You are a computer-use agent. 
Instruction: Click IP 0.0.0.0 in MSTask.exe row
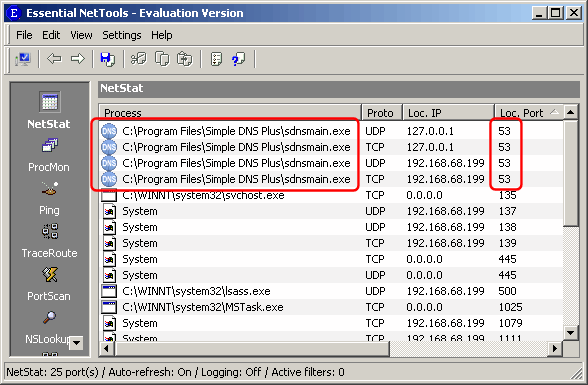[424, 307]
